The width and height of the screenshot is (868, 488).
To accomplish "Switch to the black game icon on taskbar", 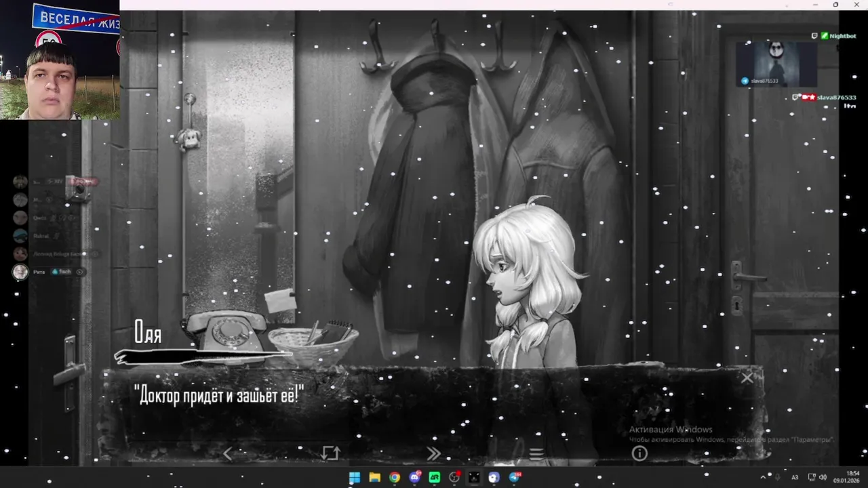I will coord(474,477).
